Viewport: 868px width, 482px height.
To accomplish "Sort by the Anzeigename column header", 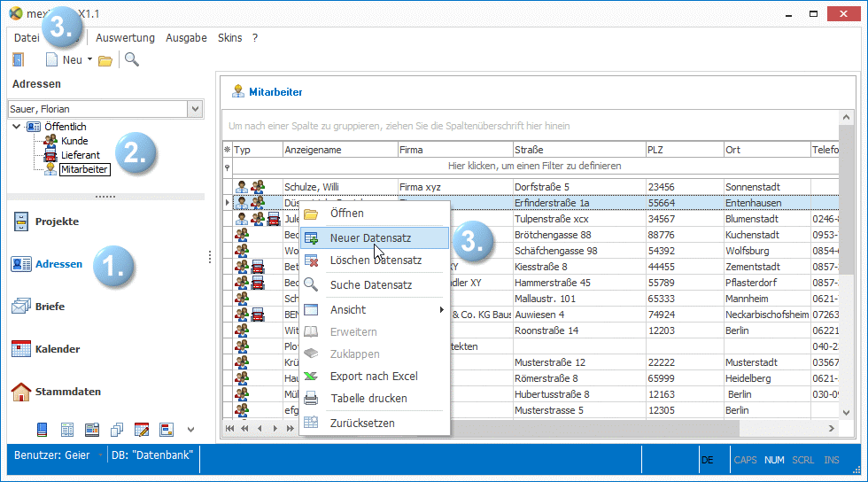I will [340, 150].
